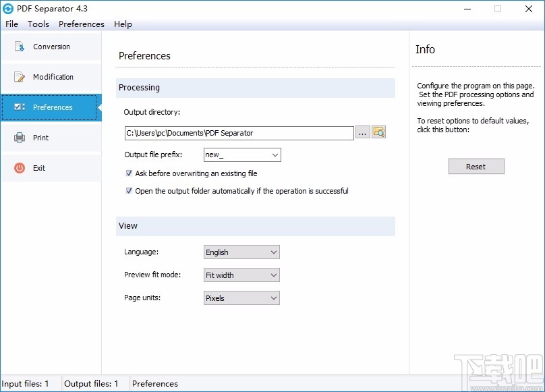
Task: Change Page units using its dropdown
Action: coord(272,298)
